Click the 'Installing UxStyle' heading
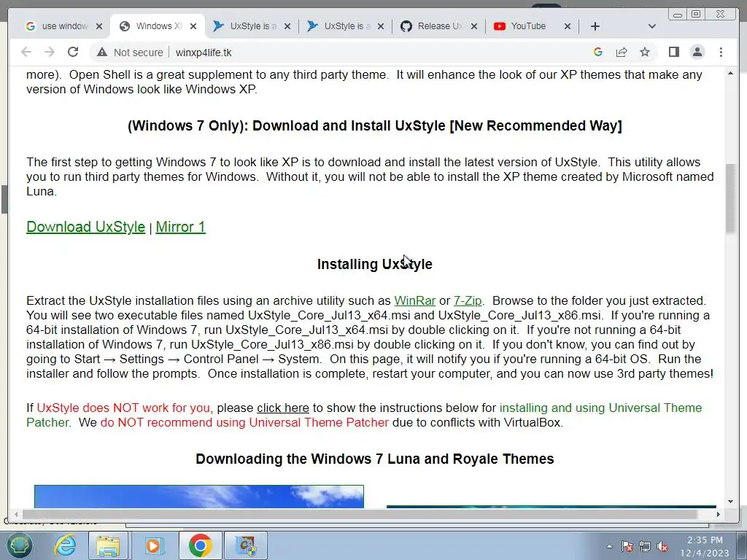Screen dimensions: 747x560 pos(375,264)
